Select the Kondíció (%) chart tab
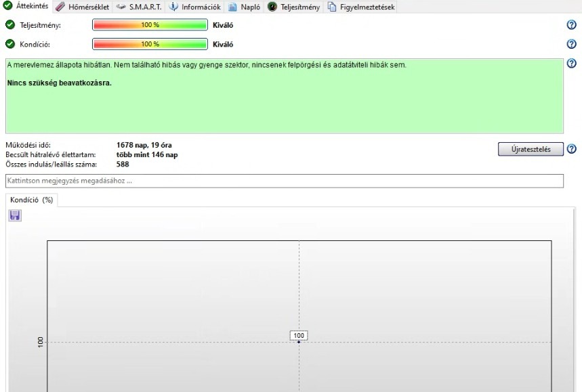The width and height of the screenshot is (582, 392). pyautogui.click(x=32, y=200)
